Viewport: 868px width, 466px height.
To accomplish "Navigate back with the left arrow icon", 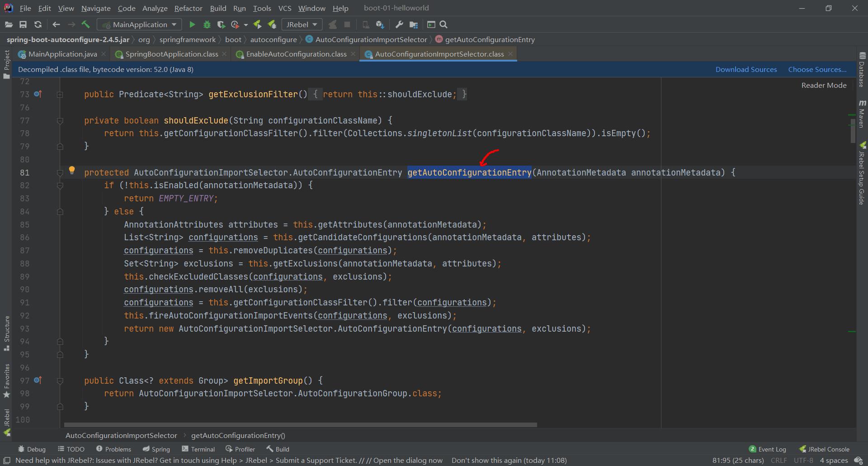I will (x=56, y=24).
